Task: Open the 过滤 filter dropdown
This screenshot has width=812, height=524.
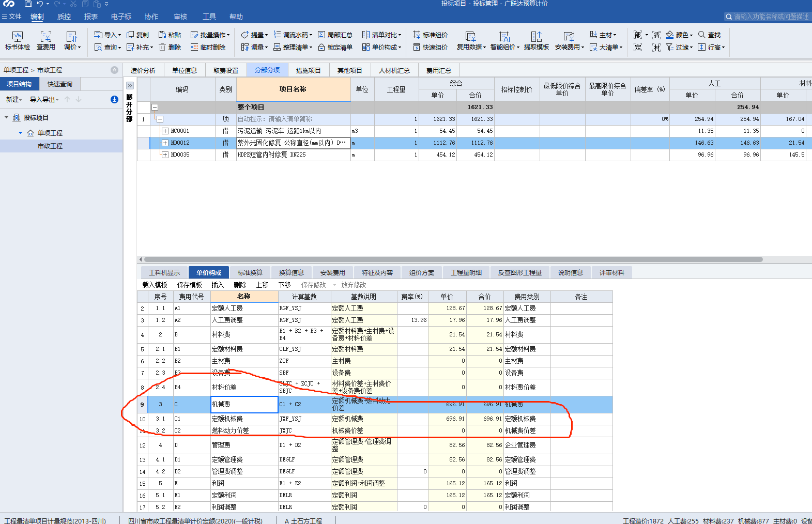Action: pos(679,47)
